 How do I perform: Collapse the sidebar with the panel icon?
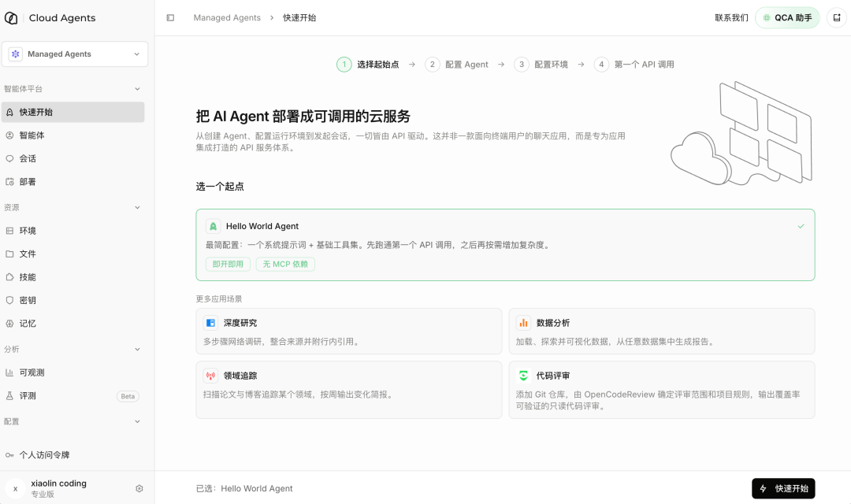pos(170,18)
